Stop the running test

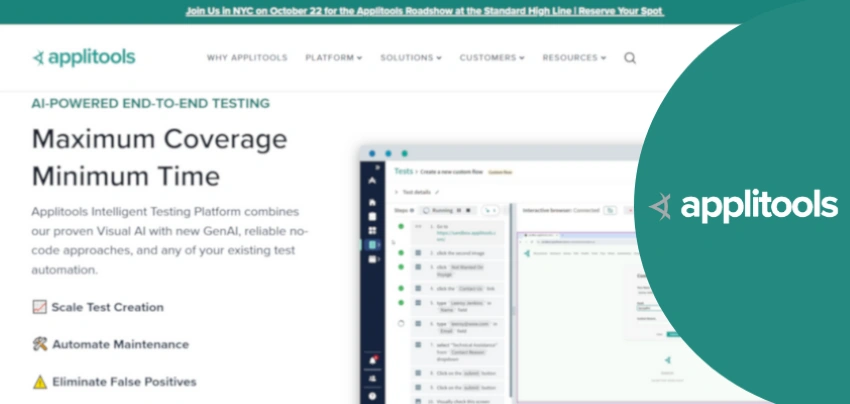469,210
